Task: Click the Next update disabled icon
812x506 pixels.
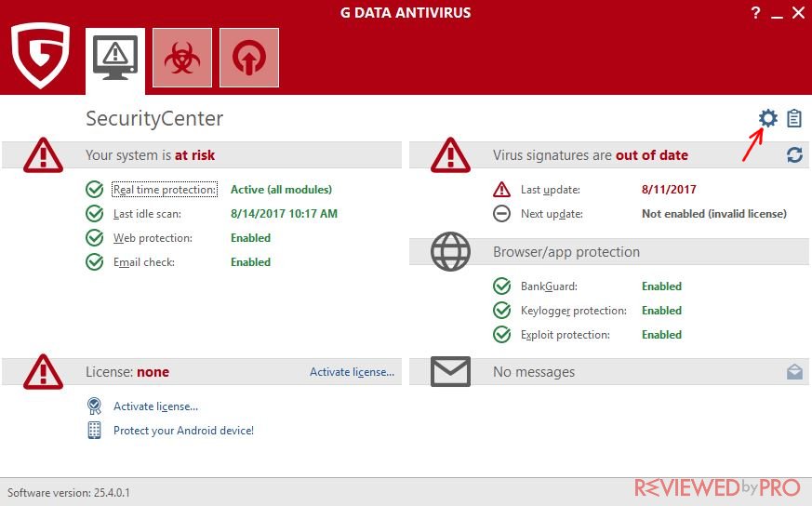Action: point(501,213)
